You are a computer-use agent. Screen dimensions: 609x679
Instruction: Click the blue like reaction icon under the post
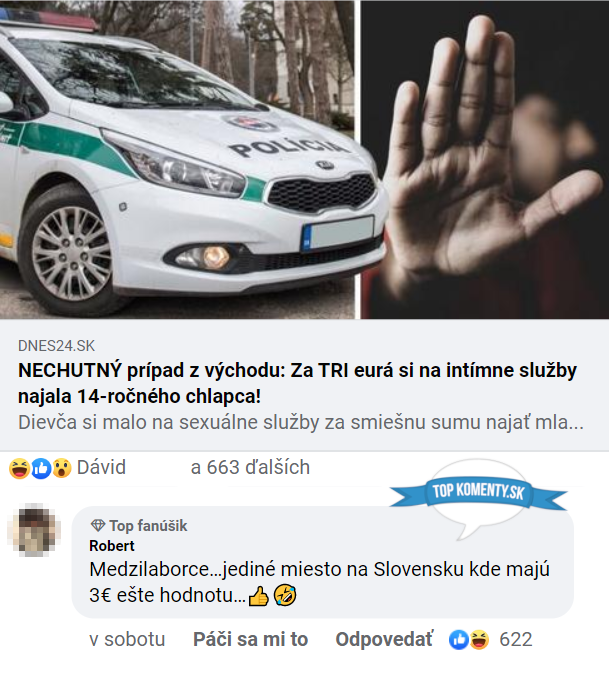click(41, 468)
